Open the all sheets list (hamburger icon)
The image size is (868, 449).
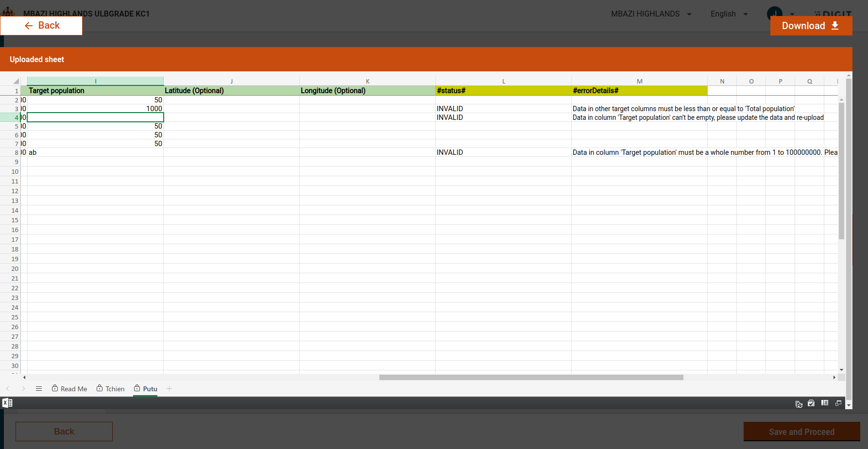39,389
